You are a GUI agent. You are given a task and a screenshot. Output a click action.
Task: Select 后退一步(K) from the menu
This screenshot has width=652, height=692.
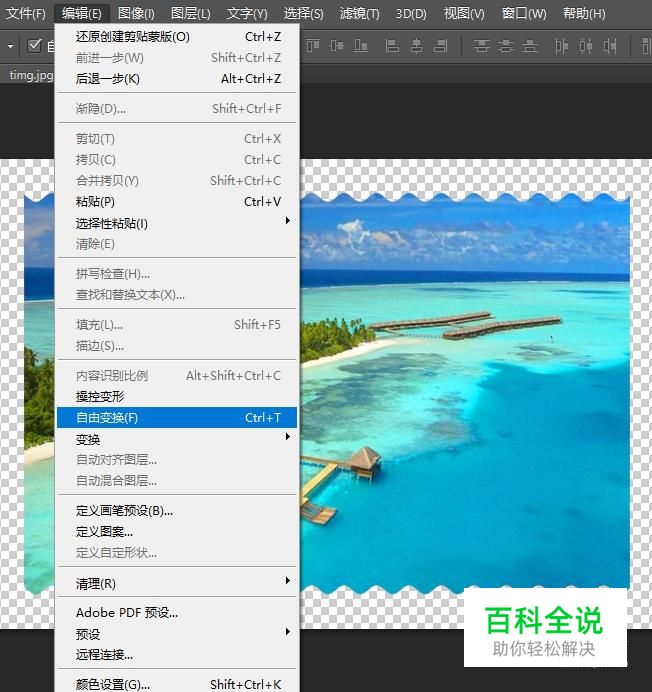[177, 79]
